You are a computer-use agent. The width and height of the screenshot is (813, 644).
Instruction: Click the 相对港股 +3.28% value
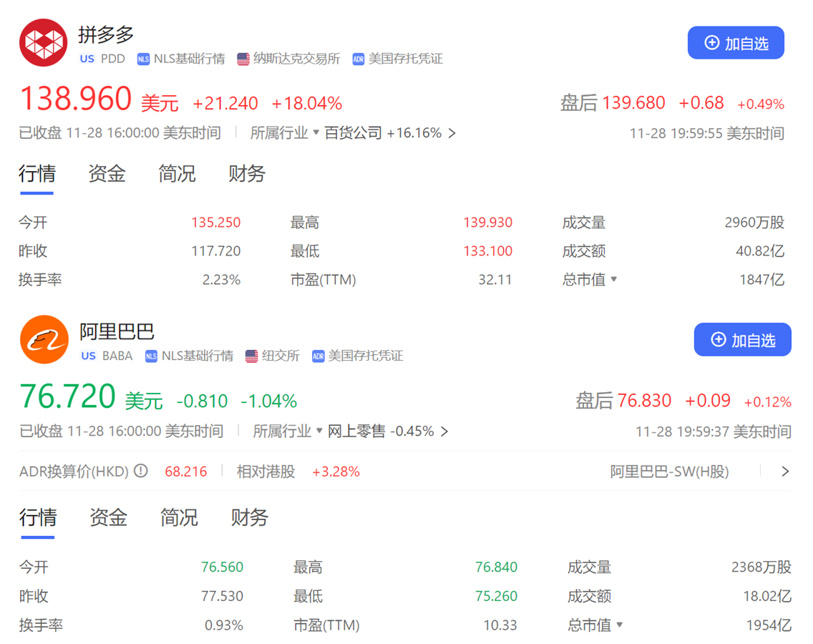(x=336, y=472)
